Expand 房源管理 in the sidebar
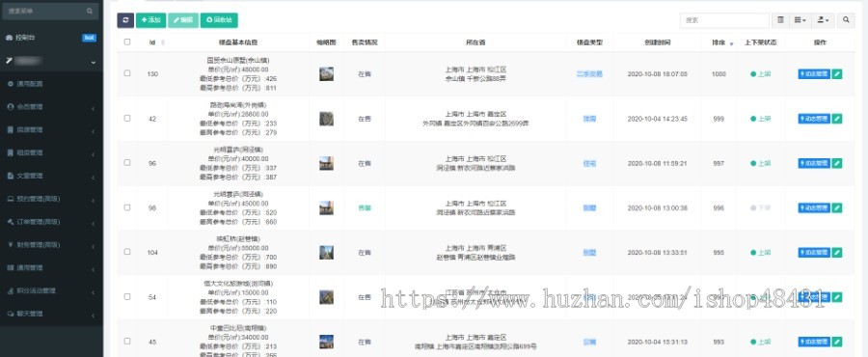The width and height of the screenshot is (868, 357). [x=51, y=130]
